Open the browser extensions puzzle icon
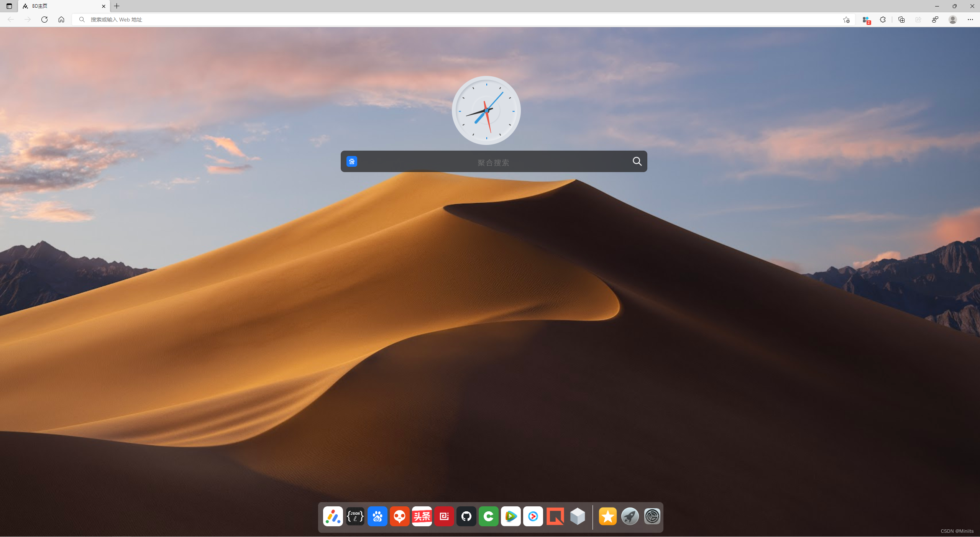 (883, 20)
